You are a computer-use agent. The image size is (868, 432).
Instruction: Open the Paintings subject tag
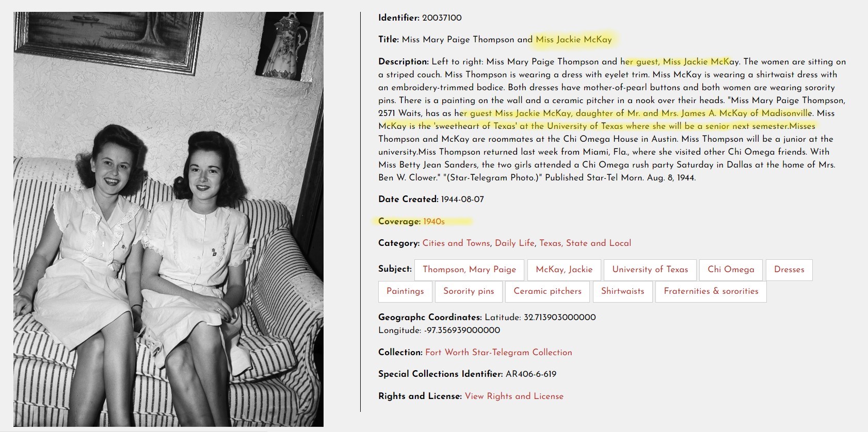pos(405,291)
